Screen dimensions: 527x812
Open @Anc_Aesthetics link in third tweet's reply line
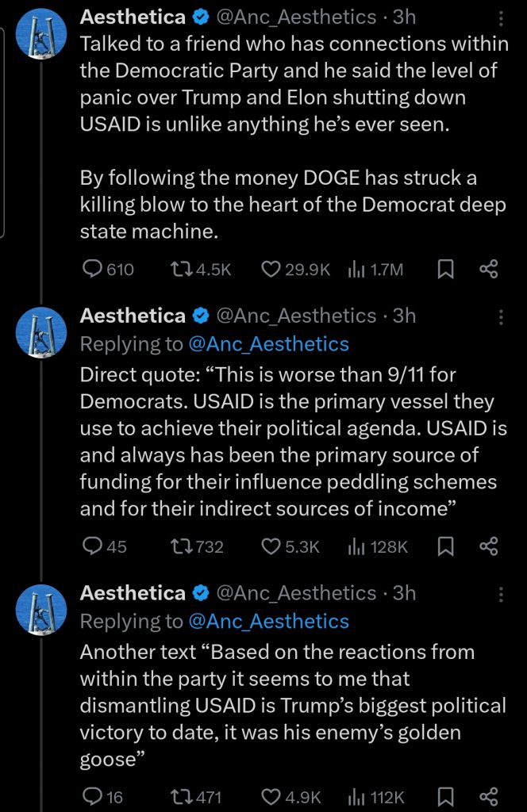coord(268,621)
